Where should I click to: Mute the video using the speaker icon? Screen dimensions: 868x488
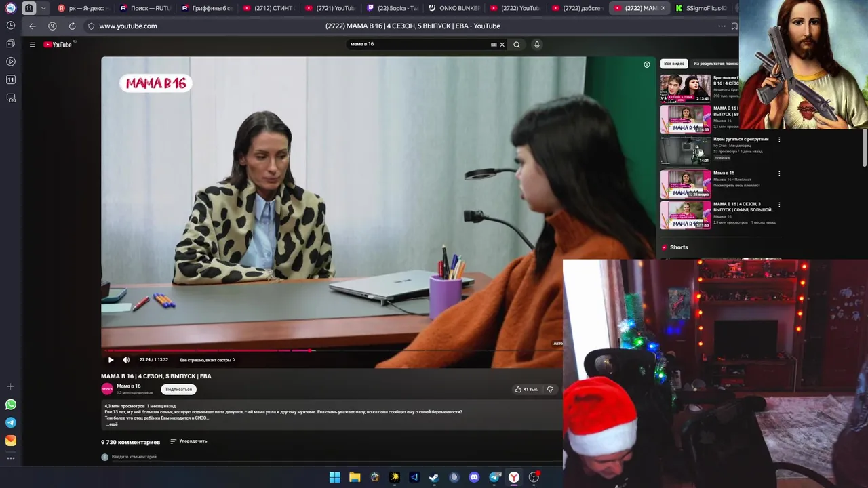pos(126,360)
